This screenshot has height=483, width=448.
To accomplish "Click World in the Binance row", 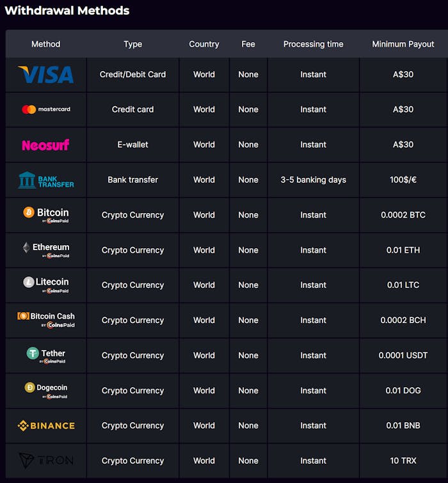I will click(x=204, y=425).
